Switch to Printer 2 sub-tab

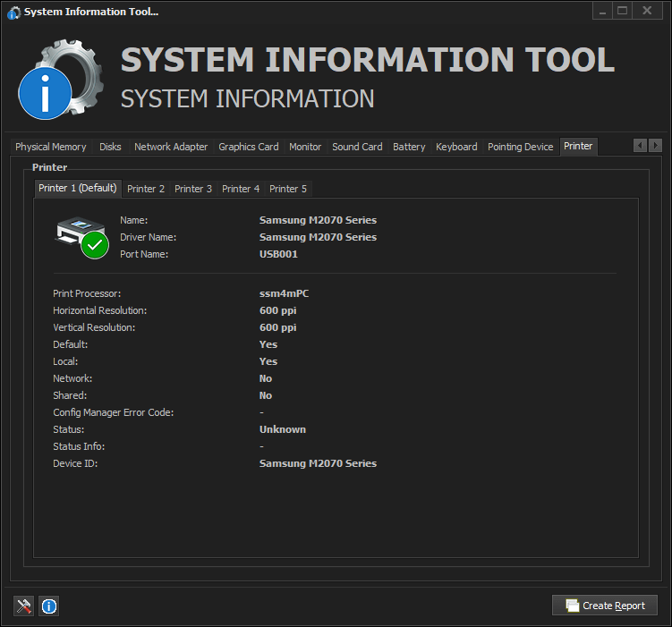pyautogui.click(x=146, y=189)
